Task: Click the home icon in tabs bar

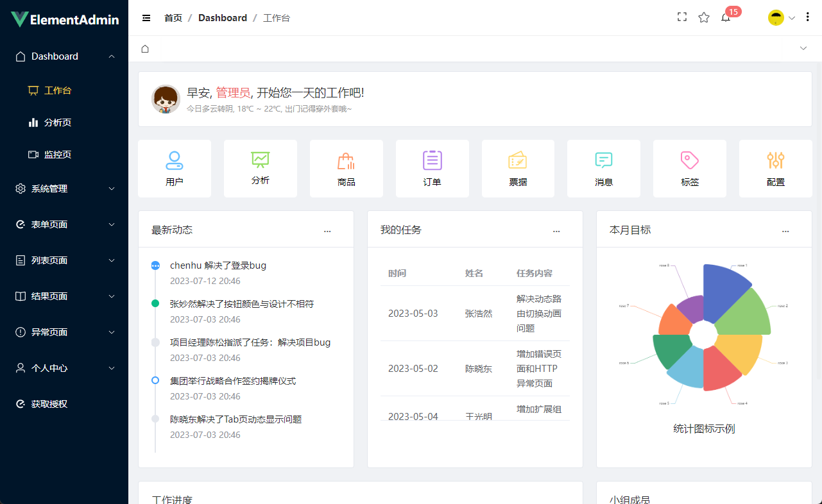Action: click(x=145, y=49)
